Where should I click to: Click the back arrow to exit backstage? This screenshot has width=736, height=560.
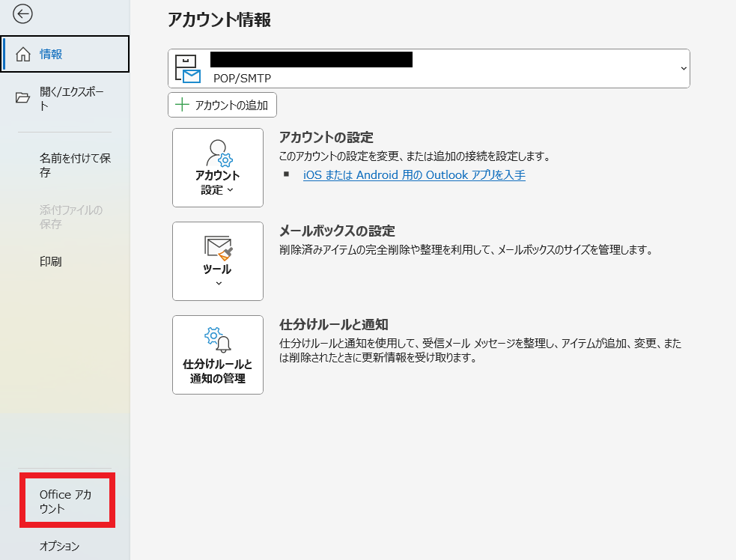click(22, 13)
